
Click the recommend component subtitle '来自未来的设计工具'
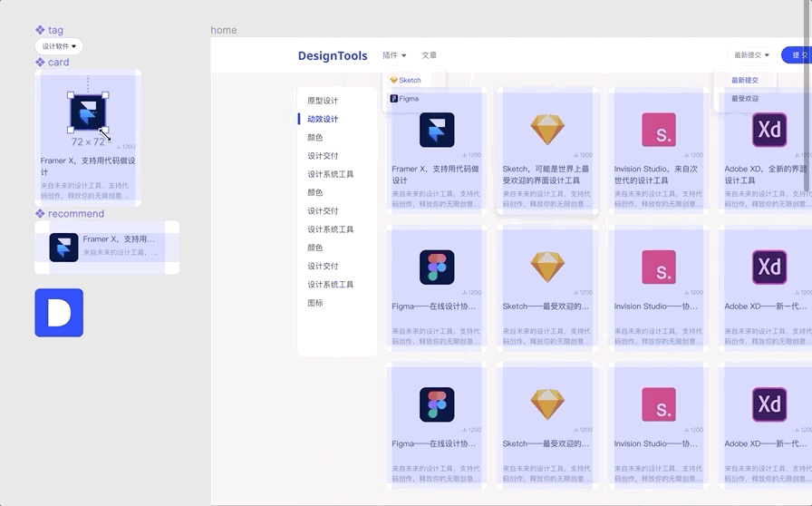click(120, 252)
